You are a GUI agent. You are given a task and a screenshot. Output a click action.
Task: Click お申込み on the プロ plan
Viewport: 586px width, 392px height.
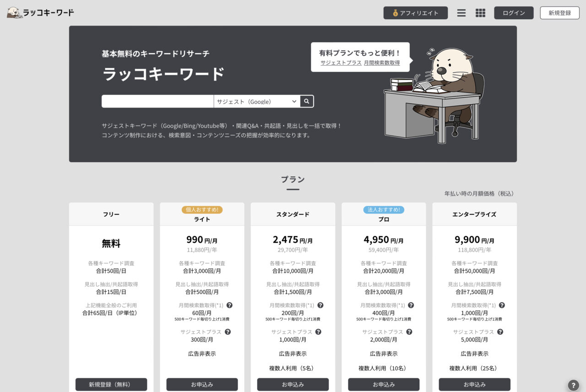[383, 384]
